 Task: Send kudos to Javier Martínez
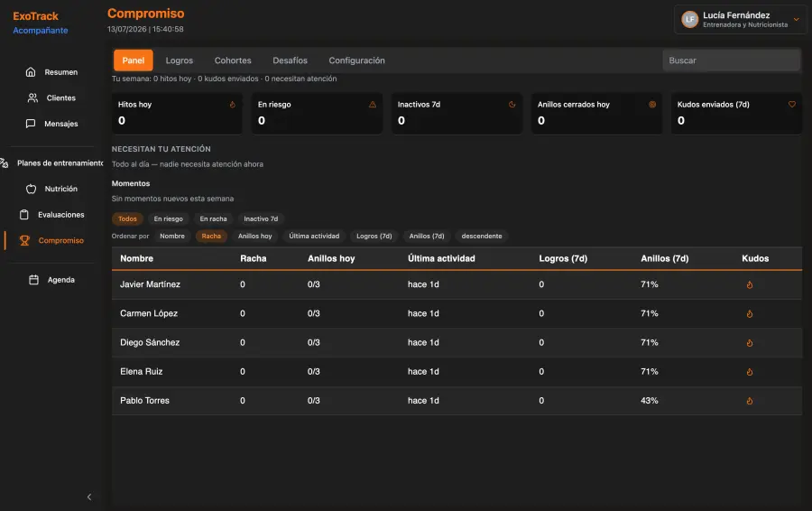[x=750, y=284]
